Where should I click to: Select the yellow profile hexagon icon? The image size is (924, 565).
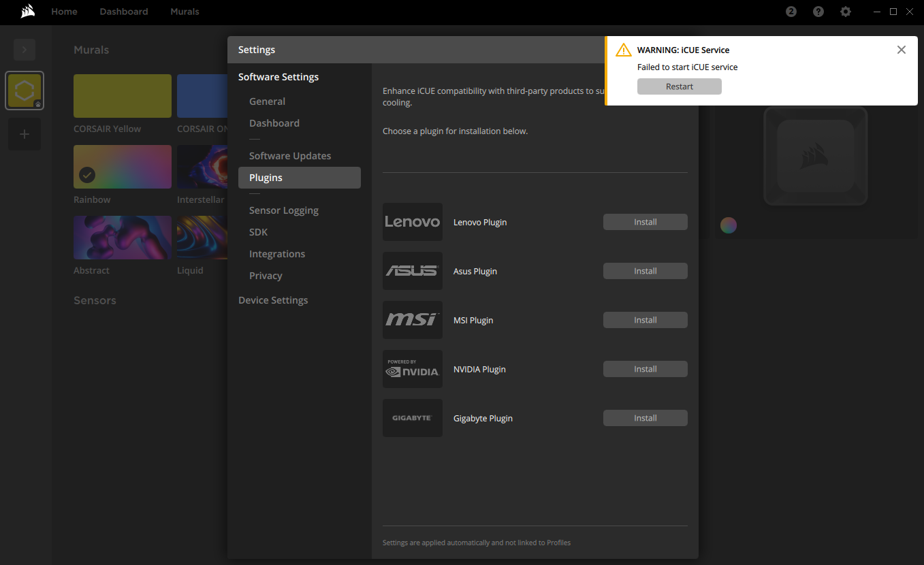[25, 91]
